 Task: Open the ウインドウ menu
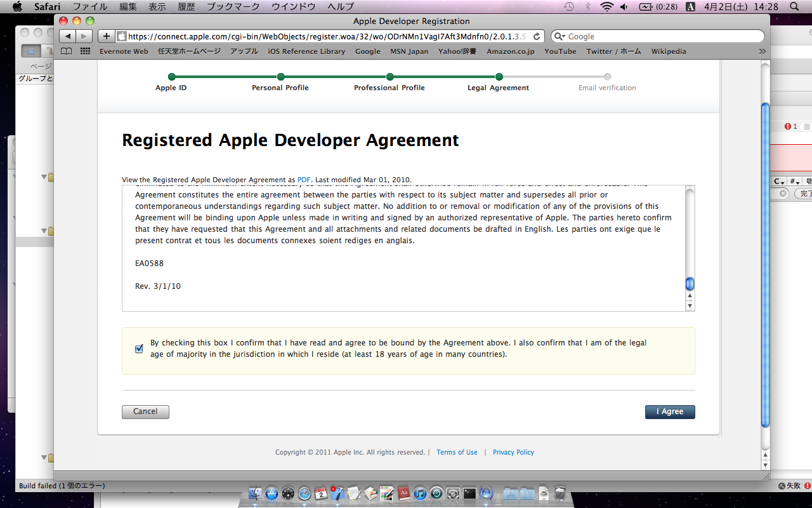(294, 6)
